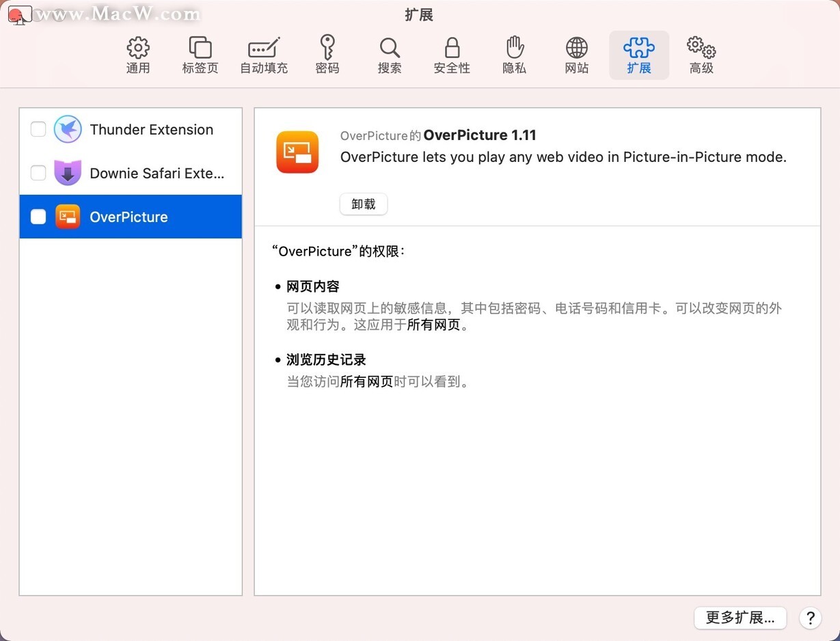The image size is (840, 641).
Task: Click the OverPicture 1.11 title text
Action: [x=480, y=135]
